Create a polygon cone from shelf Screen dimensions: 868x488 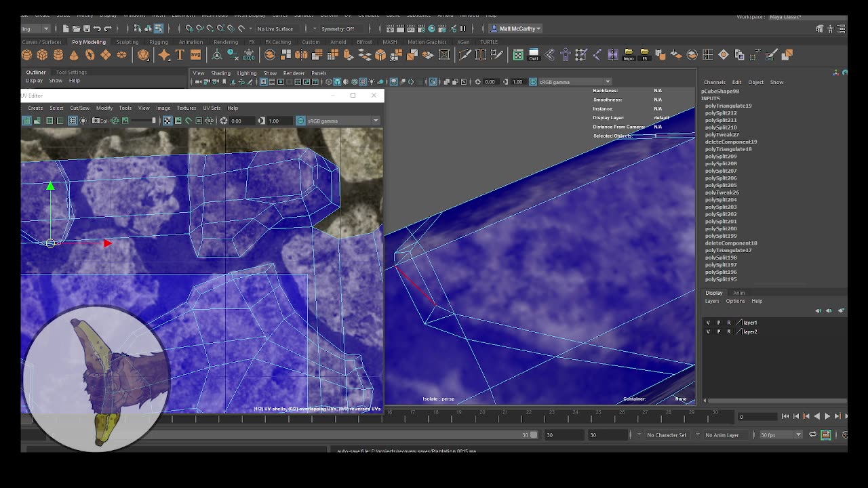tap(74, 55)
